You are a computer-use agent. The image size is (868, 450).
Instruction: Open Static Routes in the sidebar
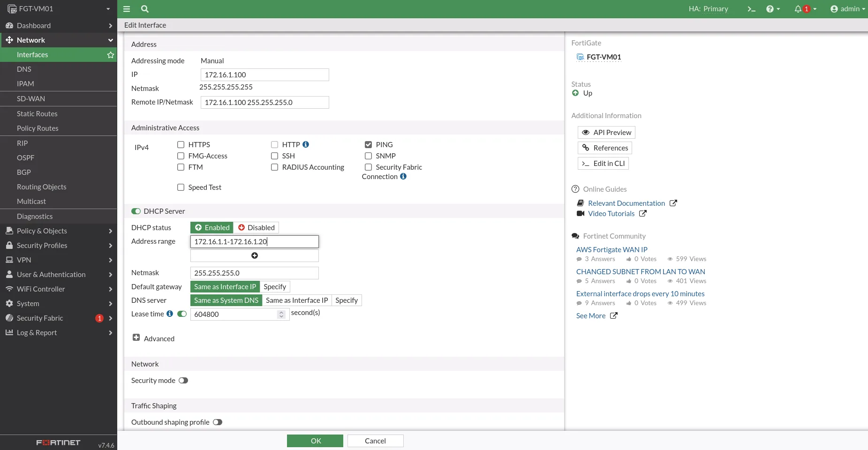pos(37,113)
